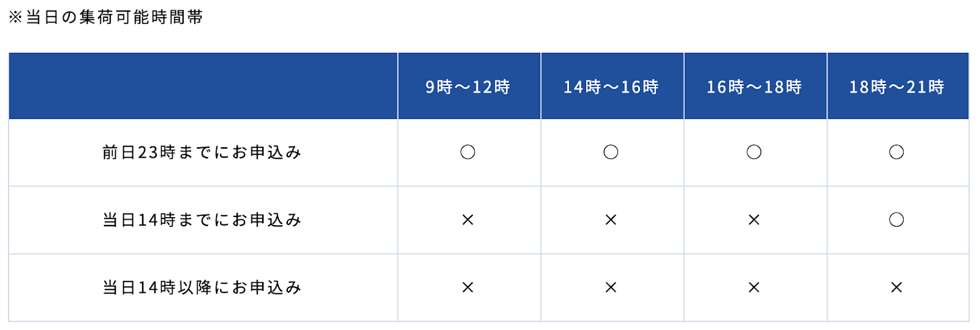
Task: Click the ※当日の集荷可能時間帯 heading text
Action: click(105, 17)
